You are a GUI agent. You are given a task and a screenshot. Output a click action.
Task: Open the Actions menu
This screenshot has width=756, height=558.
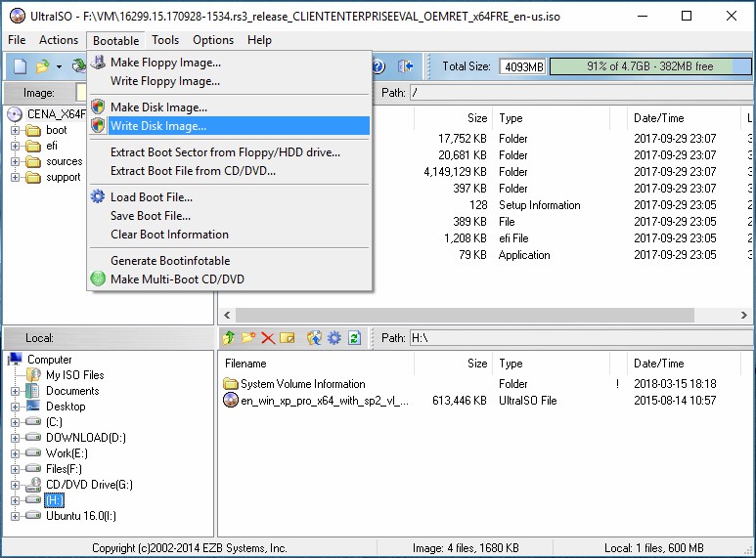click(x=59, y=40)
